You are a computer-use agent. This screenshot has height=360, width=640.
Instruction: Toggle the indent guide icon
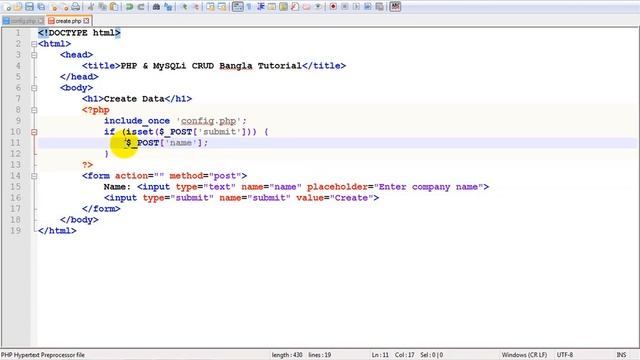[260, 7]
